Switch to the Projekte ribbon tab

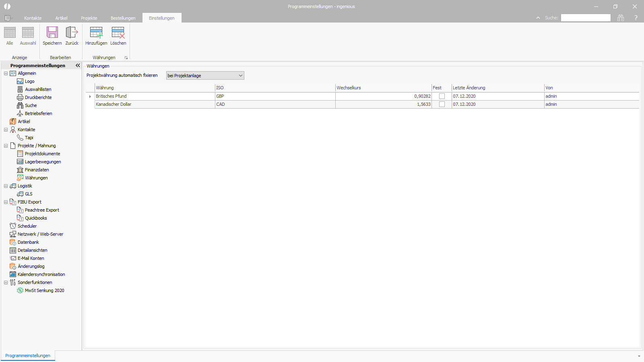tap(89, 18)
